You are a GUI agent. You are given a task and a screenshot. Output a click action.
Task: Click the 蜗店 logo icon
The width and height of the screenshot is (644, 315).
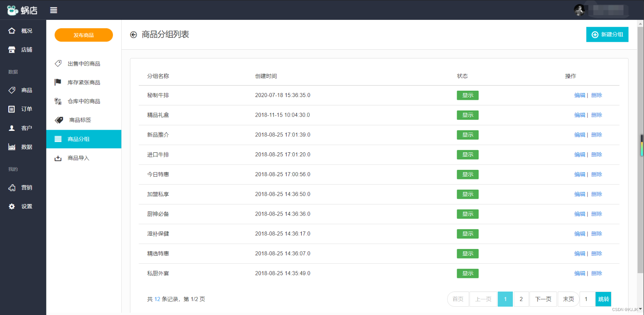12,10
